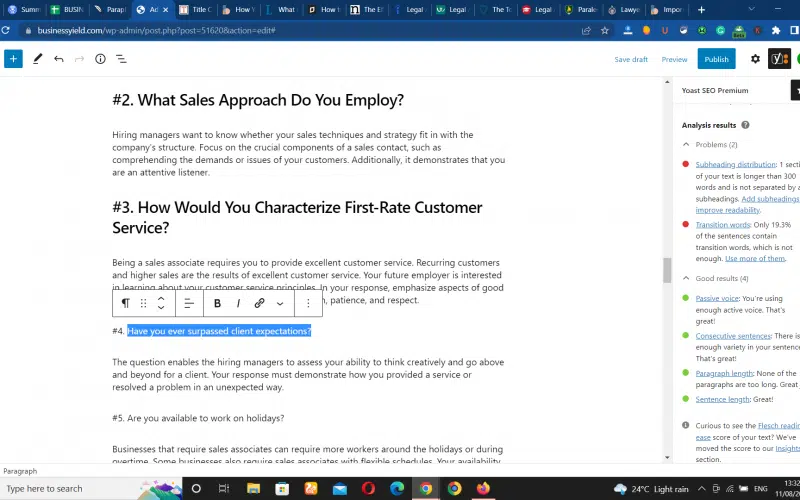Open the text alignment dropdown

pyautogui.click(x=189, y=303)
